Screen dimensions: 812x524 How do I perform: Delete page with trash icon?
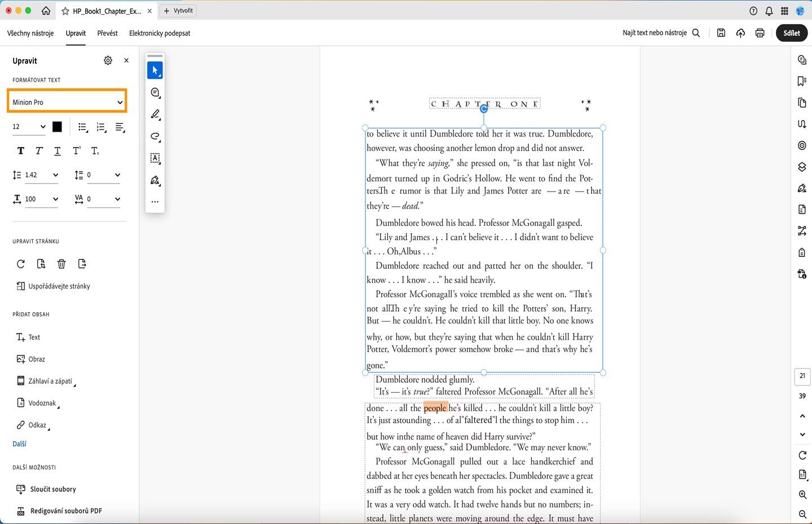[x=61, y=264]
